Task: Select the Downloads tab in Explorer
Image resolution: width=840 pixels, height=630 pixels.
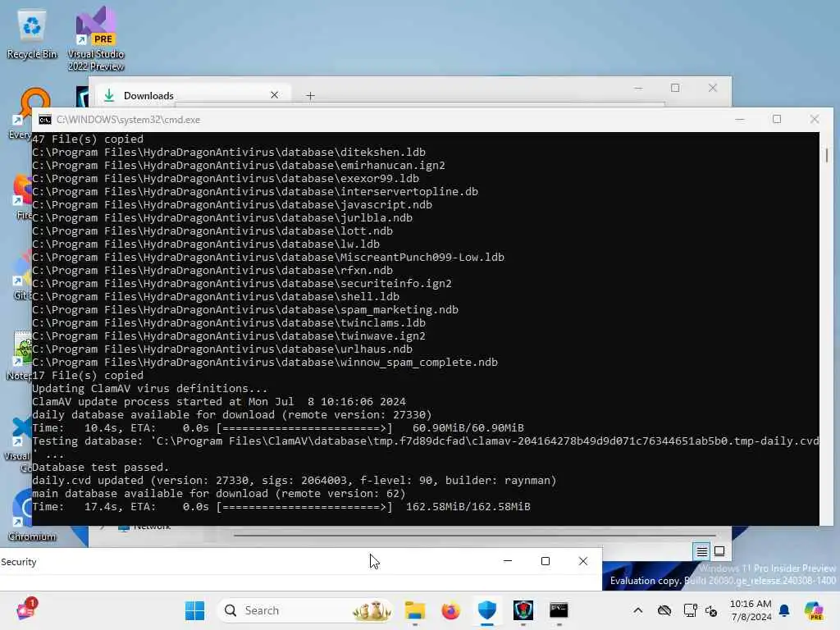Action: tap(193, 95)
